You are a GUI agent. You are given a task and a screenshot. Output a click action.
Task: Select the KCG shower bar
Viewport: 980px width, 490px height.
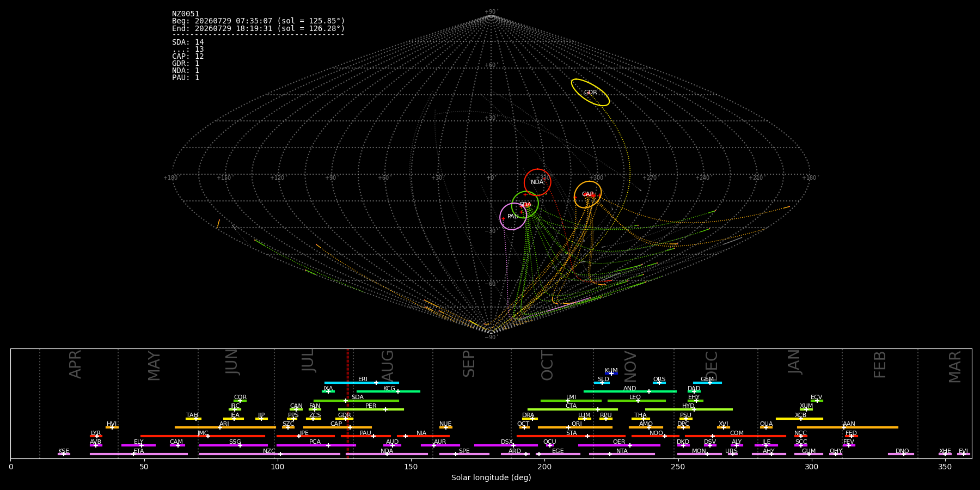pyautogui.click(x=388, y=391)
